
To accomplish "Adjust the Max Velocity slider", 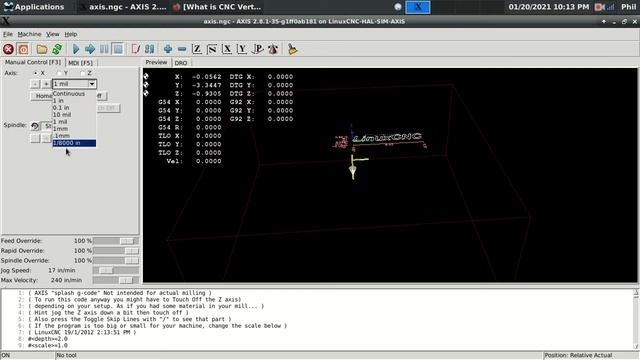I will [x=116, y=280].
